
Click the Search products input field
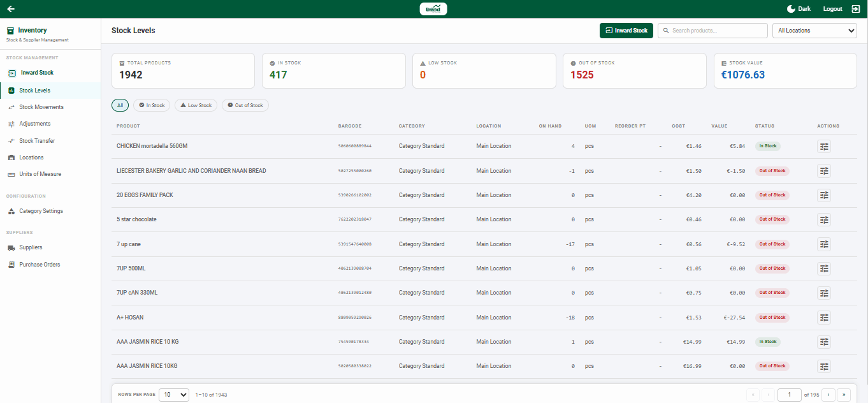click(x=712, y=31)
